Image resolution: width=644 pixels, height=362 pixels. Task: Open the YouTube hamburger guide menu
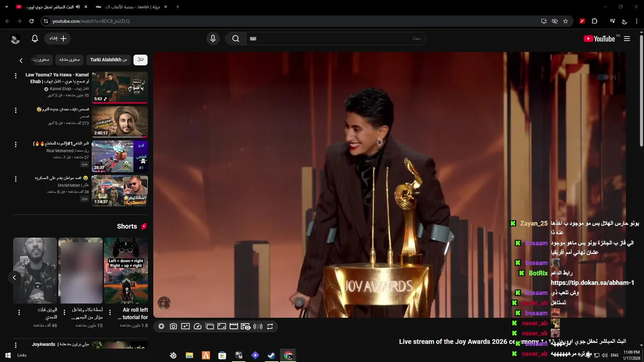(627, 39)
